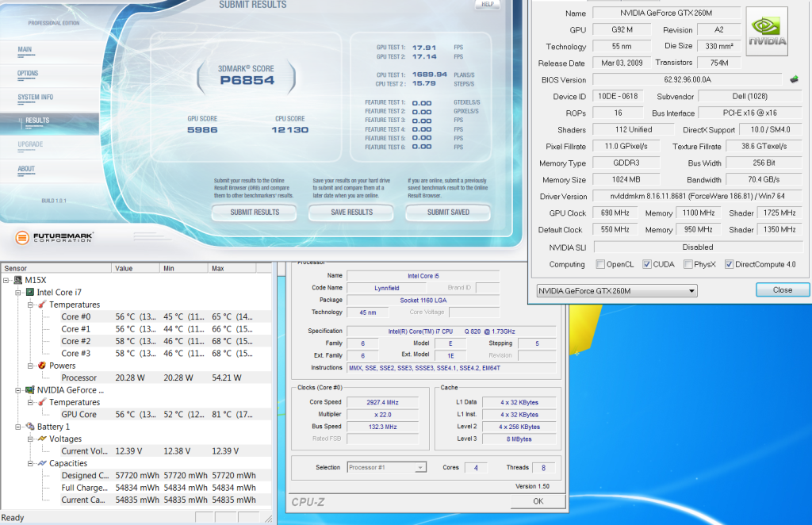The height and width of the screenshot is (525, 812).
Task: Click the GPU-Z BIOS Version field 62.92.96.00.0A
Action: coord(688,80)
